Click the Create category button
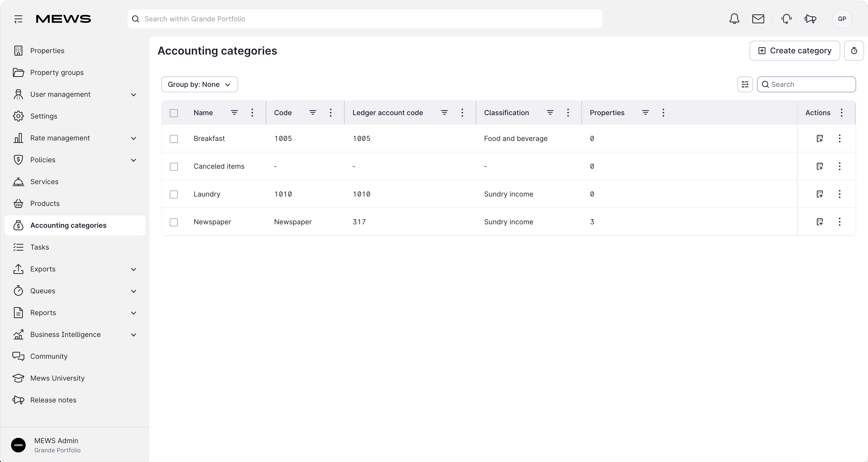 [795, 51]
